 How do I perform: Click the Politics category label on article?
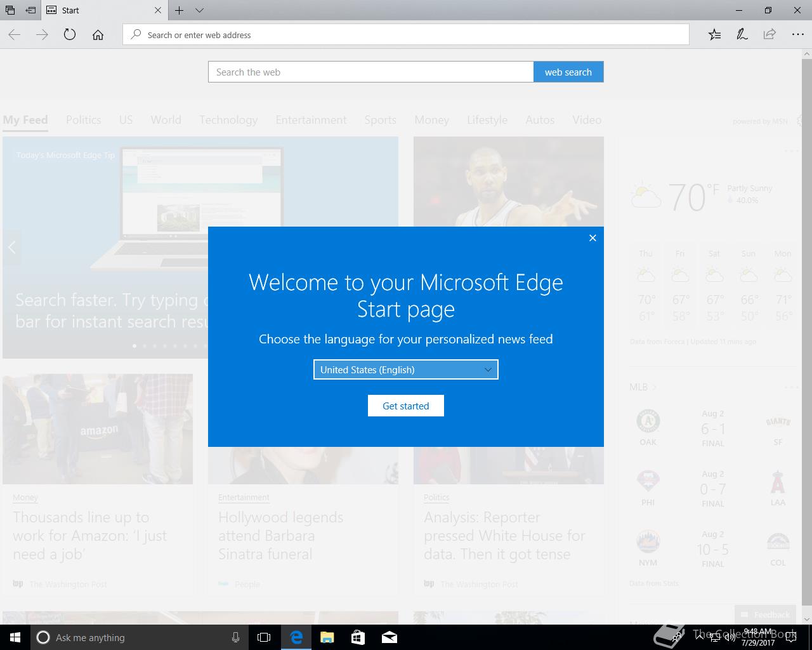pyautogui.click(x=436, y=498)
